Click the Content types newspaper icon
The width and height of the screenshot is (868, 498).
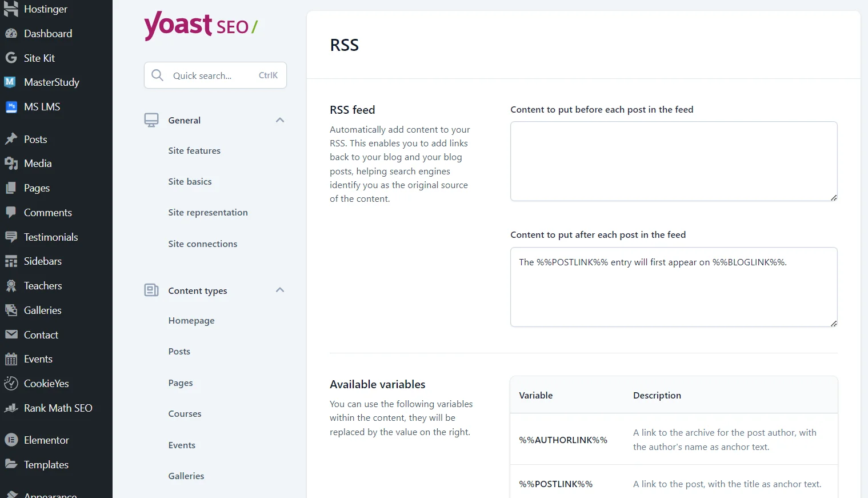point(151,290)
